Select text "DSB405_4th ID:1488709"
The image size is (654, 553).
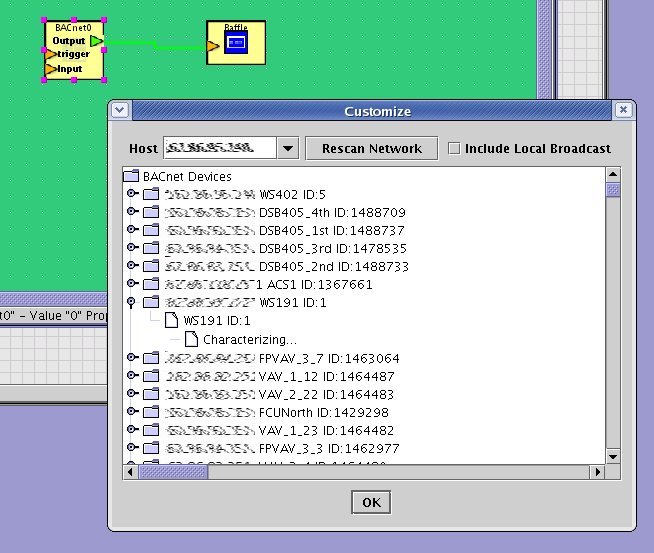[332, 213]
